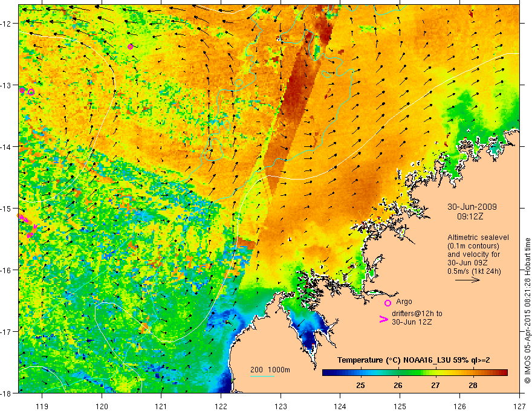
Task: Click the latitude axis label -14
Action: [7, 147]
